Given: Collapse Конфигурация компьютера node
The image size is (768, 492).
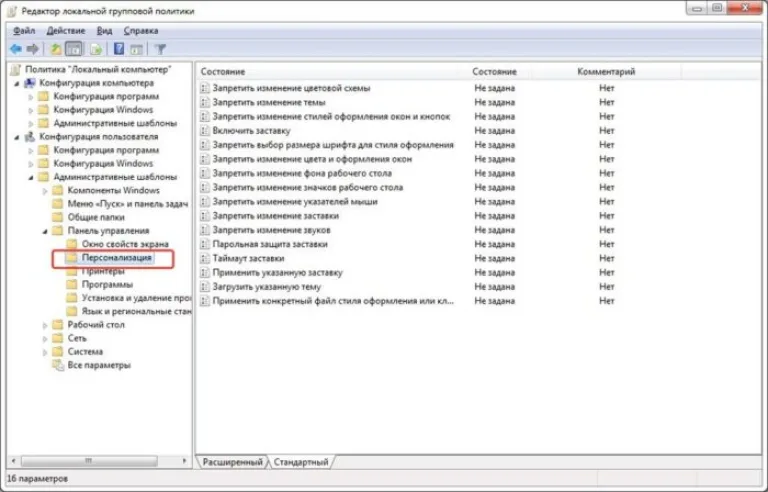Looking at the screenshot, I should coord(17,84).
